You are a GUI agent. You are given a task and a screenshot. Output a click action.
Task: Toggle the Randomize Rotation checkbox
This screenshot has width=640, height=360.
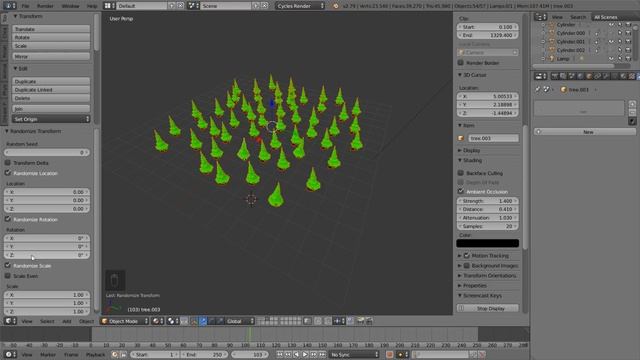(x=8, y=219)
